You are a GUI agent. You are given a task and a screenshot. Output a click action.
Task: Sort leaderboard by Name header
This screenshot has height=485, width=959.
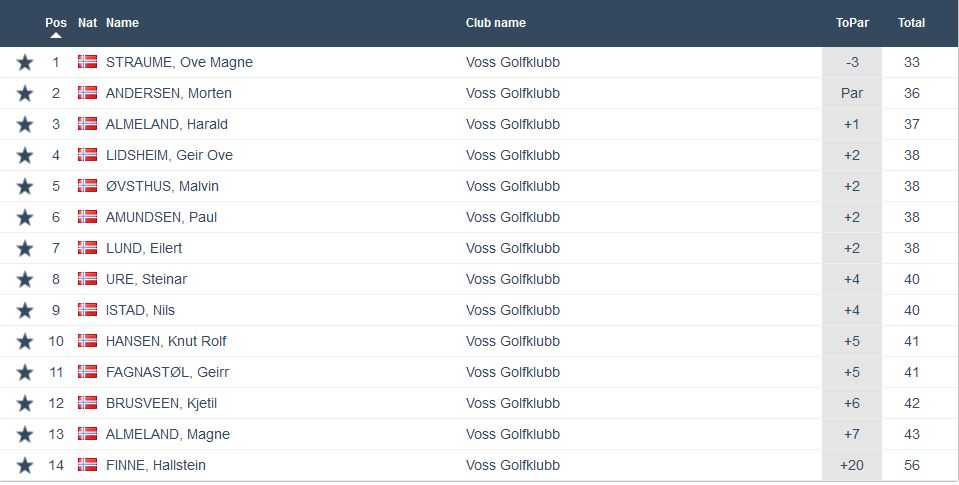pyautogui.click(x=122, y=23)
